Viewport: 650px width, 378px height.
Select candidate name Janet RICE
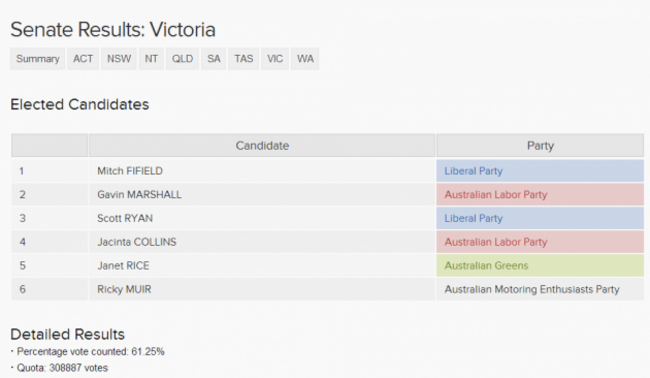pyautogui.click(x=123, y=266)
